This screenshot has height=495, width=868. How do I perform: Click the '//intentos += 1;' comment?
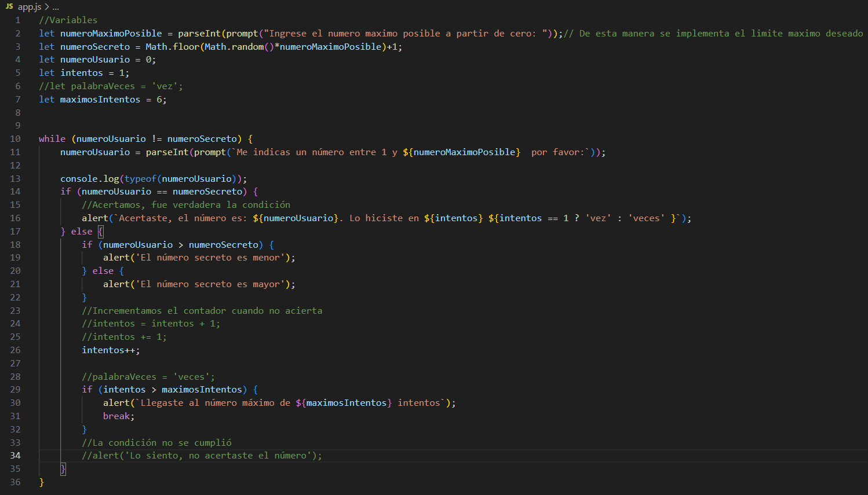[x=124, y=337]
